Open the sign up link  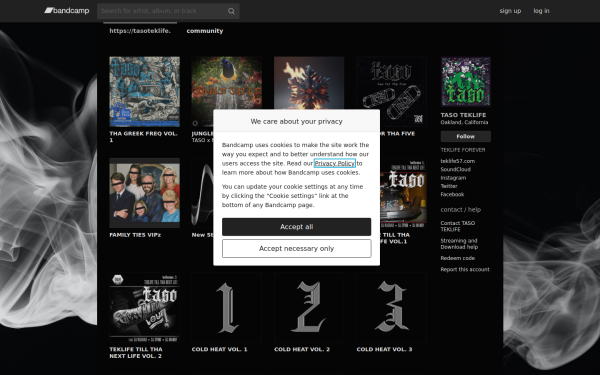coord(510,11)
